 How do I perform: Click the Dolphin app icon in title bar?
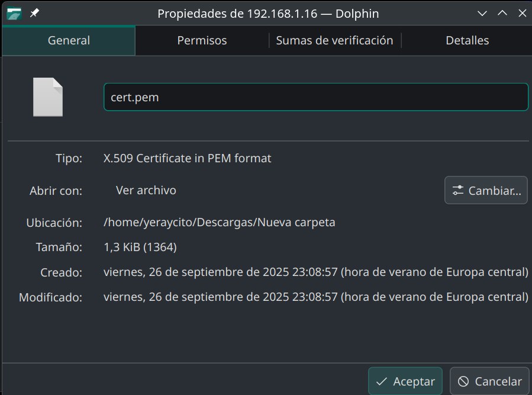(14, 13)
